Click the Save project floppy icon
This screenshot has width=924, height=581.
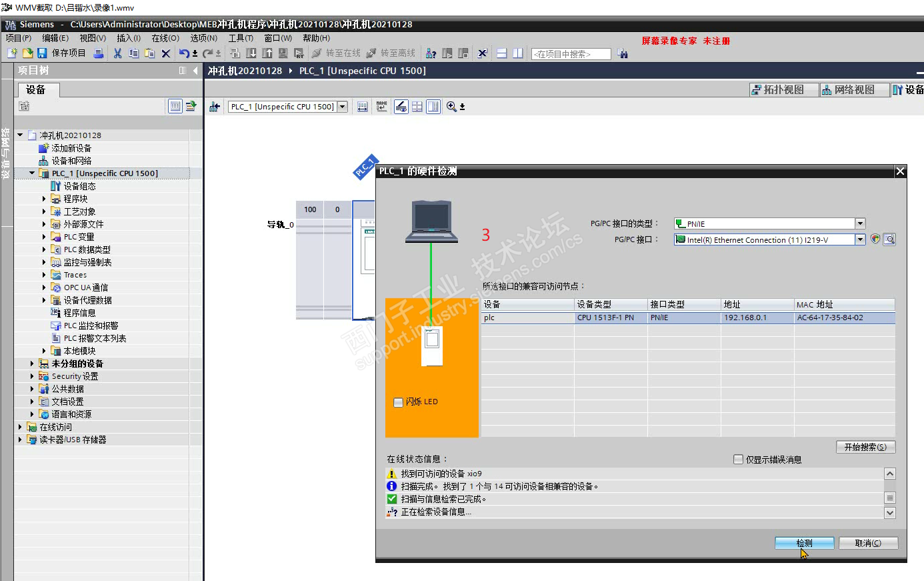point(42,53)
